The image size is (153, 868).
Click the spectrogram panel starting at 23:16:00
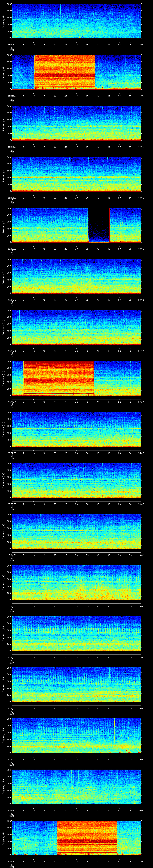[77, 123]
